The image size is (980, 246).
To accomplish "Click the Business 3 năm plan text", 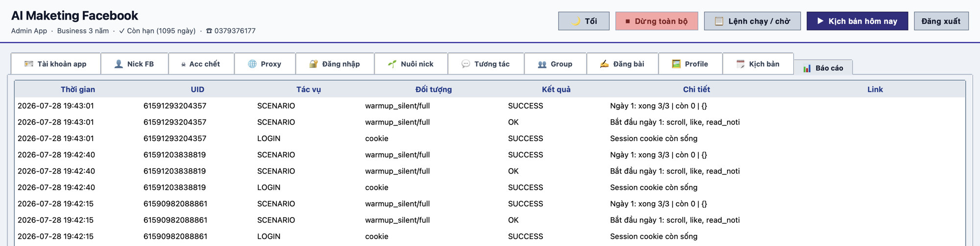I will pyautogui.click(x=83, y=30).
